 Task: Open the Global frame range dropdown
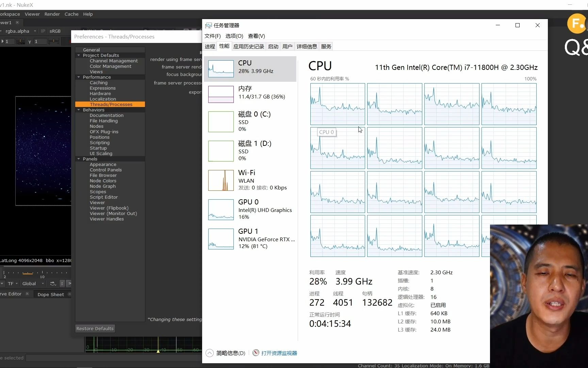(33, 283)
